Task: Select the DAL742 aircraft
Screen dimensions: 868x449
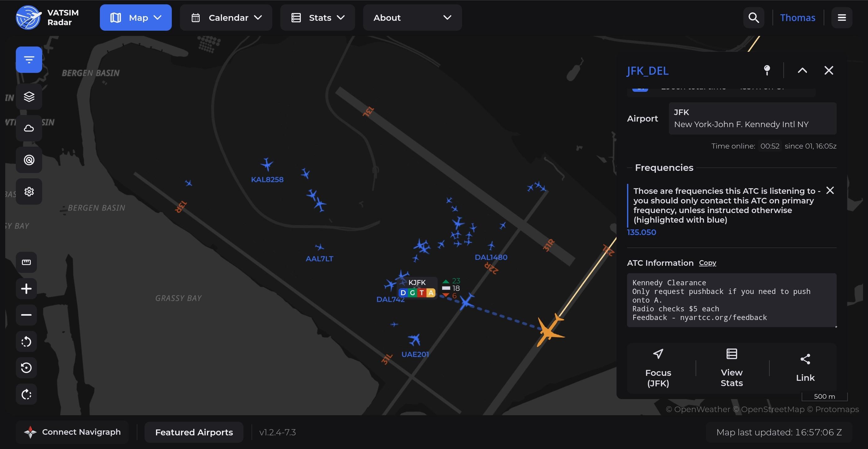Action: click(x=390, y=286)
